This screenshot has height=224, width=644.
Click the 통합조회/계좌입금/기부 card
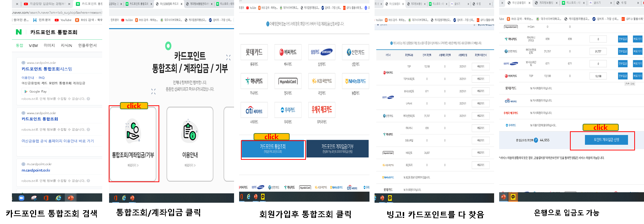pyautogui.click(x=133, y=144)
